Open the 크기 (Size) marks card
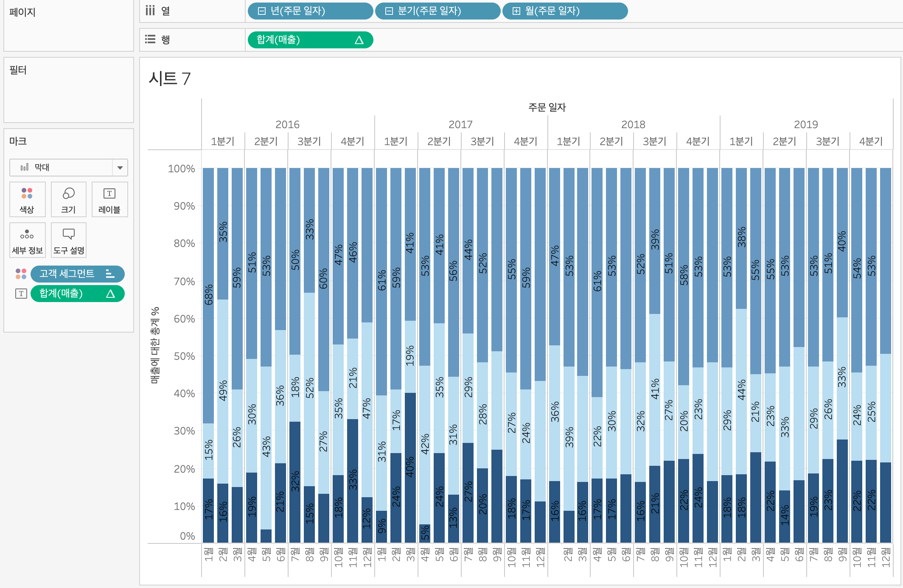Screen dimensions: 903x588 click(68, 199)
